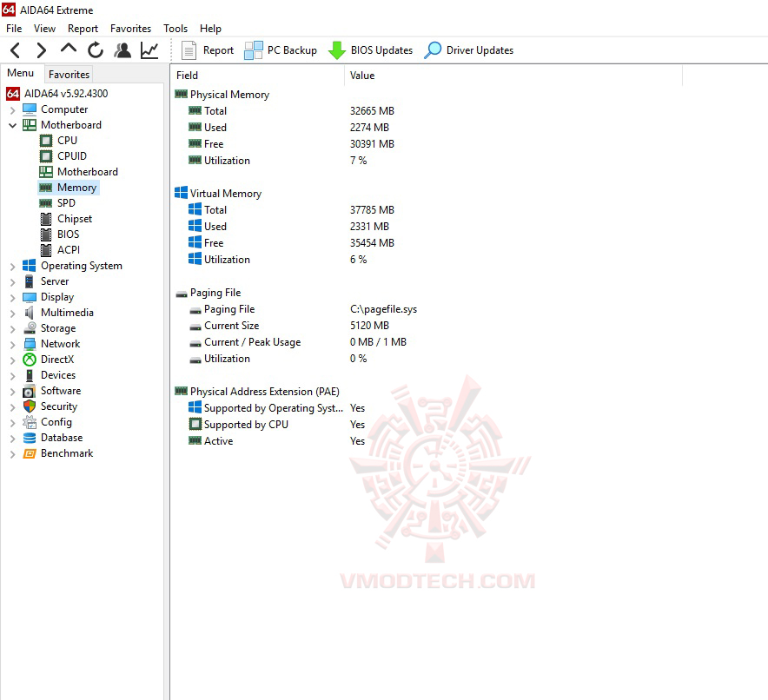Click the C:\pagefile.sys value
The width and height of the screenshot is (768, 700).
[x=383, y=309]
